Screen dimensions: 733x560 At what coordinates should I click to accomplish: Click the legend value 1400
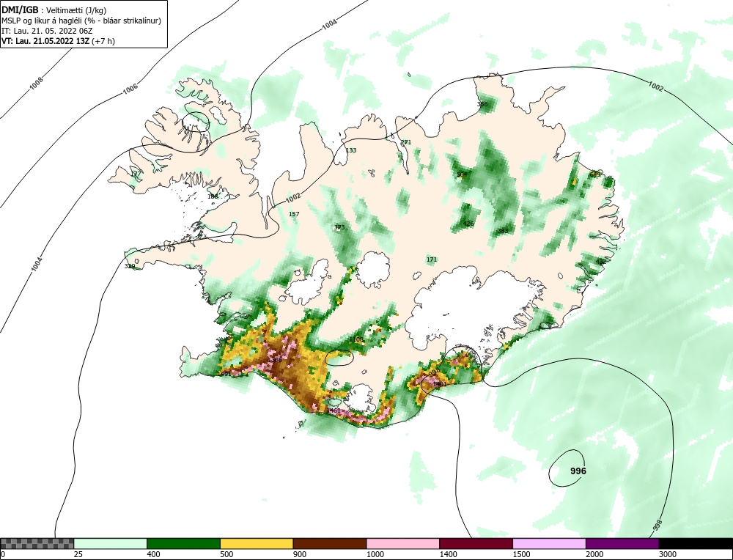[x=447, y=554]
